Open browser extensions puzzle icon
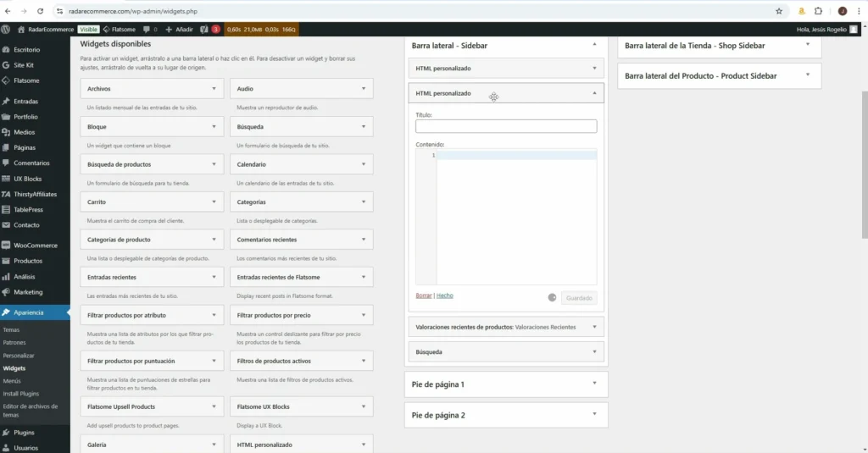This screenshot has height=453, width=868. coord(818,11)
